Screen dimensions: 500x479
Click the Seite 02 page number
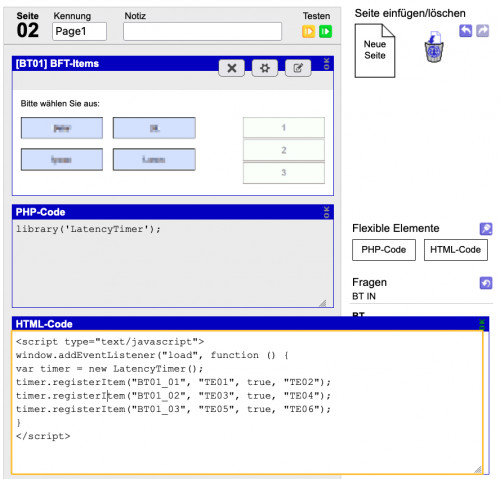[x=28, y=30]
